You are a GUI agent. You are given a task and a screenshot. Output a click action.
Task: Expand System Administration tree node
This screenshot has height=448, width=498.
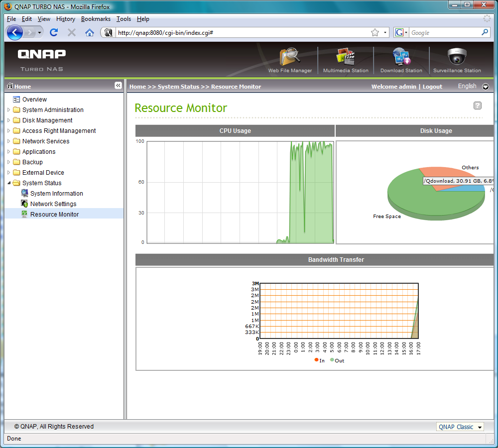coord(9,110)
